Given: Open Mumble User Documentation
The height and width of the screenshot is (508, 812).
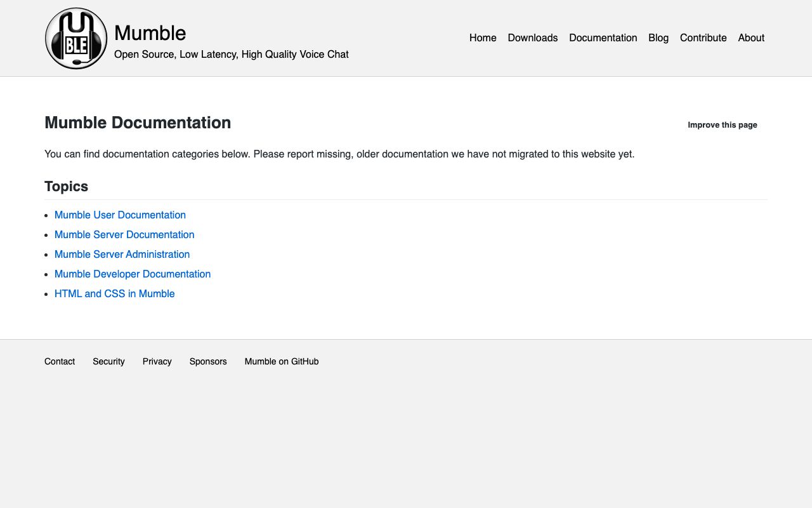Looking at the screenshot, I should 120,215.
